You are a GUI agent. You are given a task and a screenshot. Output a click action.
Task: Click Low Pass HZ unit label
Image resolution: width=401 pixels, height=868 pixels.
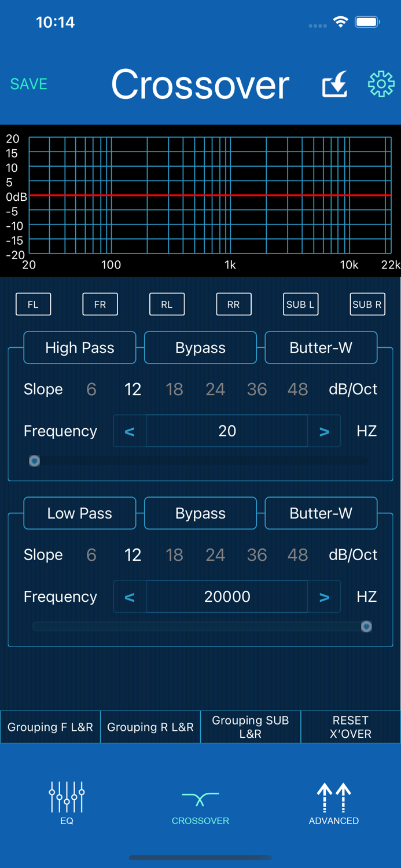(x=367, y=597)
